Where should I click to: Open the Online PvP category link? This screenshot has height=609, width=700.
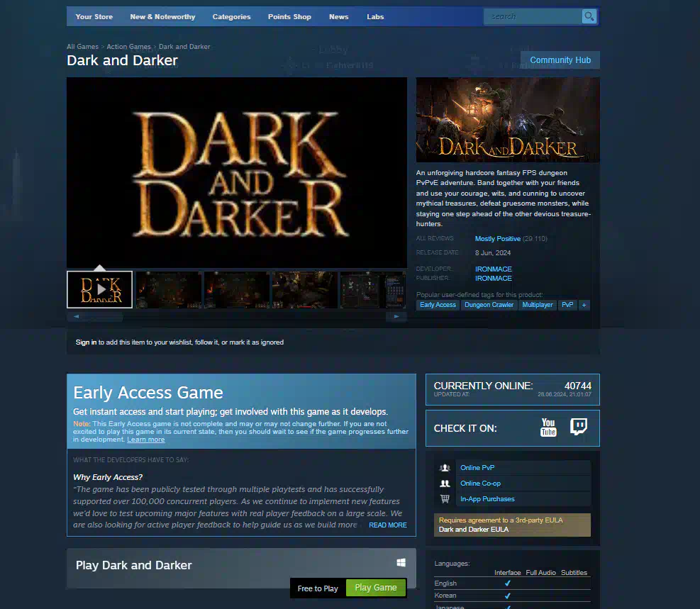tap(477, 468)
